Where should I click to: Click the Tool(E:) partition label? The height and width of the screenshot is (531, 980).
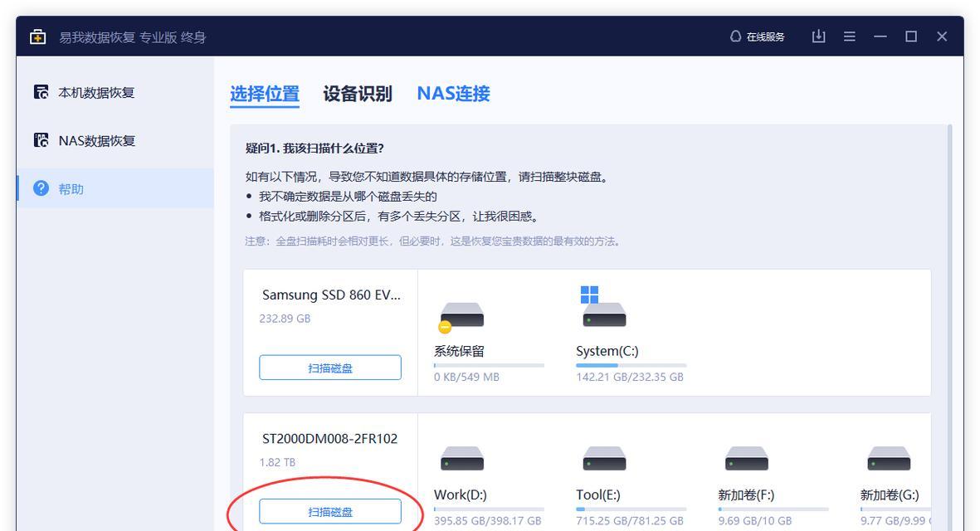598,494
